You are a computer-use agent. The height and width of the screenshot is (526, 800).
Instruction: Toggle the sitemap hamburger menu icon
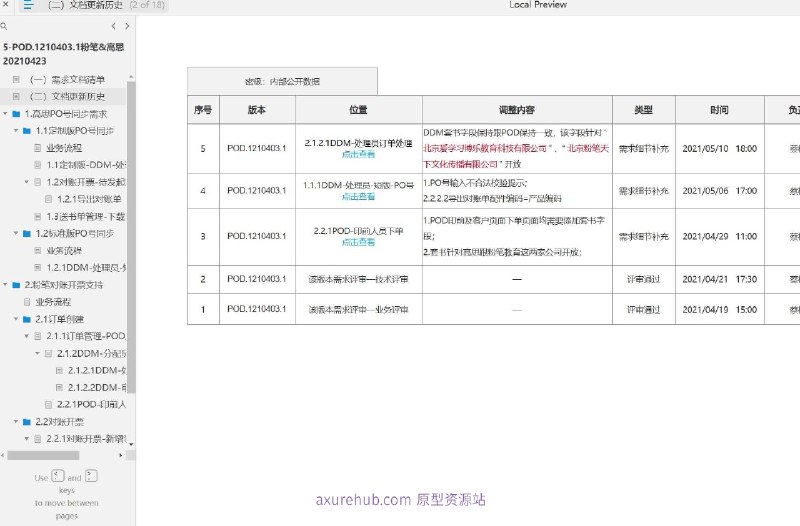(28, 5)
